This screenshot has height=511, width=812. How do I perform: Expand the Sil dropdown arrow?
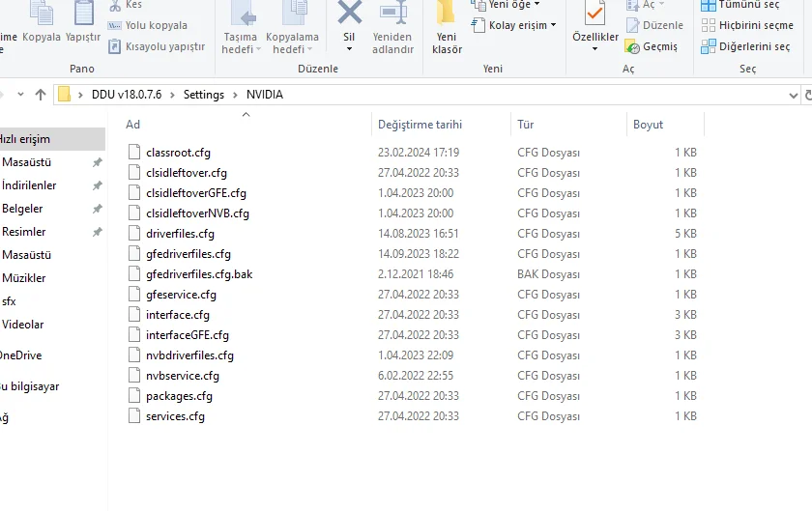[349, 49]
